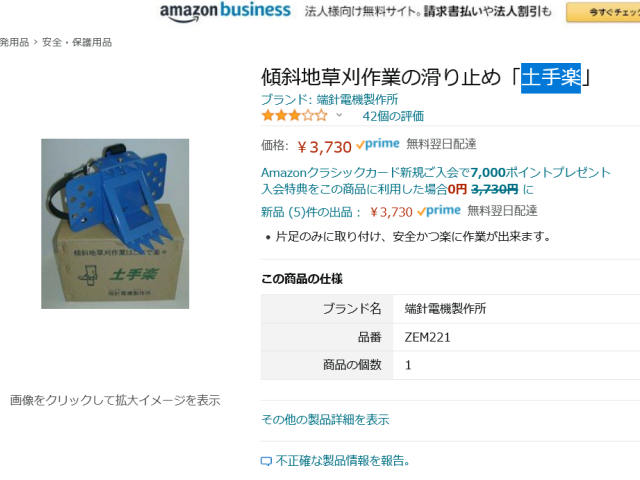Open the 安全・保護用品 breadcrumb
The height and width of the screenshot is (480, 640).
pos(77,42)
